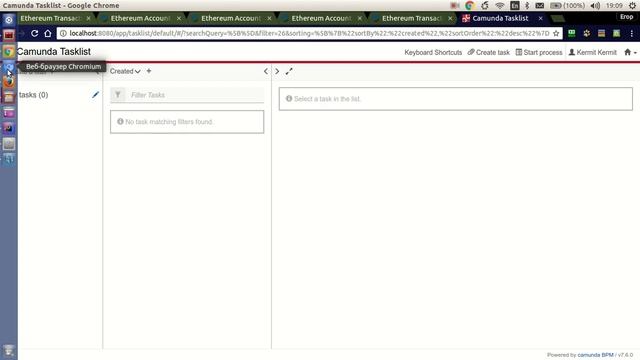The width and height of the screenshot is (640, 360).
Task: Click the localhost address bar
Action: click(x=309, y=33)
